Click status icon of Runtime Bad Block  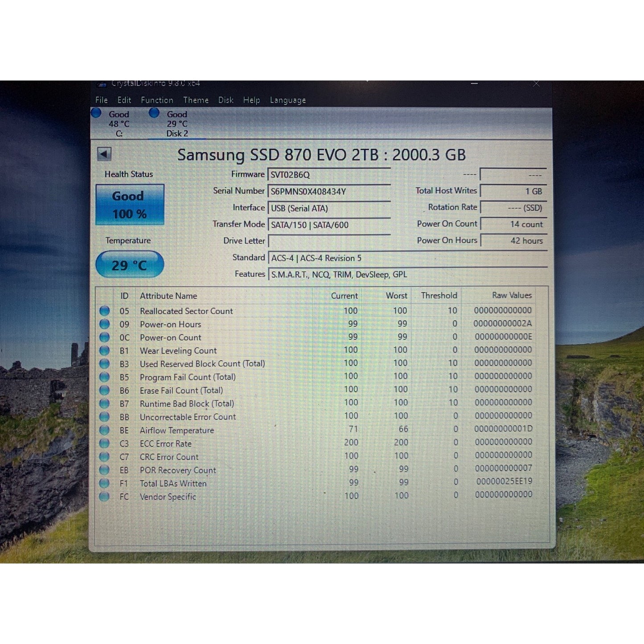coord(105,404)
